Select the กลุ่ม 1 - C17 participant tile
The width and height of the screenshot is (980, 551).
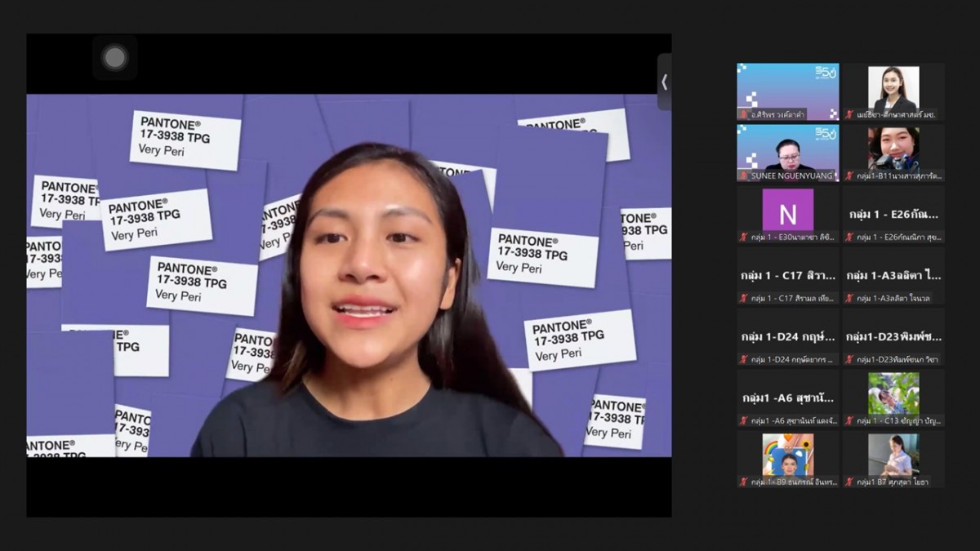[x=788, y=275]
